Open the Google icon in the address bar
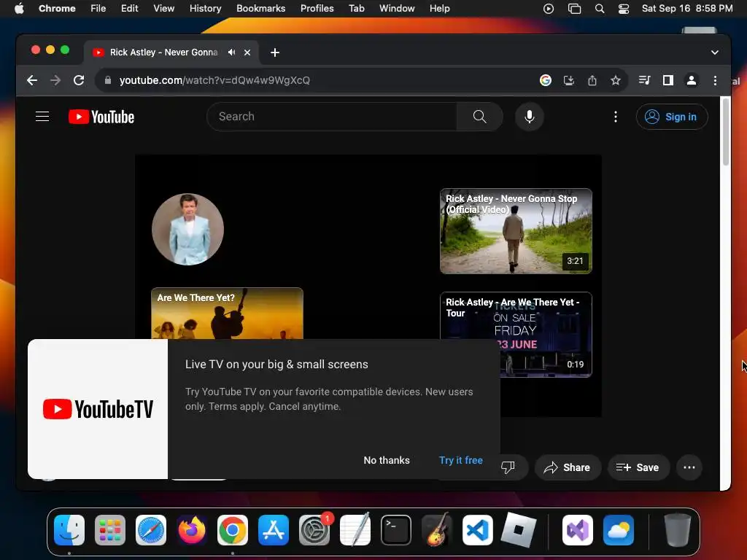 tap(546, 80)
